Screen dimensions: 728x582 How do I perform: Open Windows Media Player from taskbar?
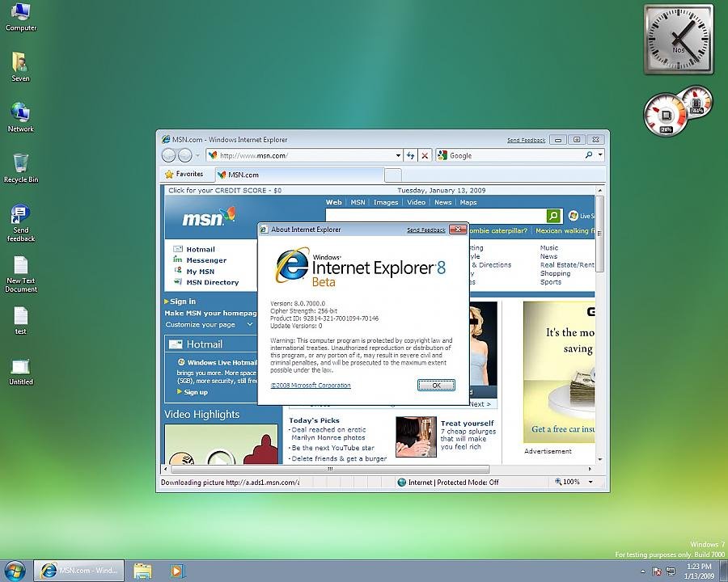(x=177, y=571)
